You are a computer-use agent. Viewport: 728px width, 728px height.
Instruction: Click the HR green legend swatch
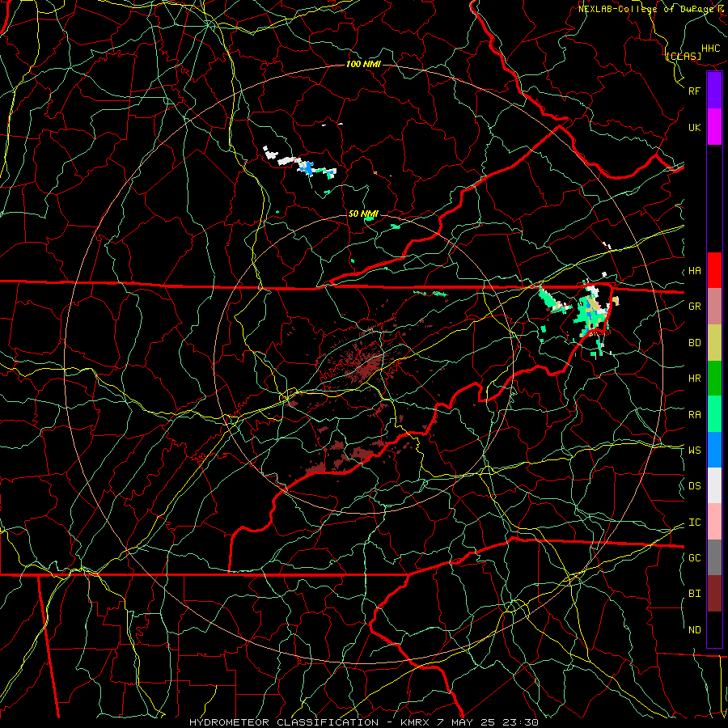[714, 379]
